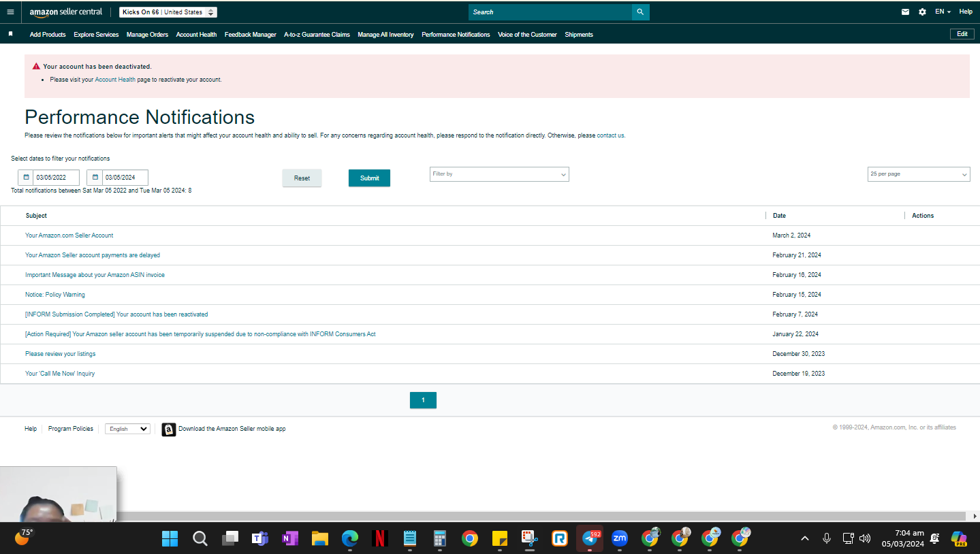Image resolution: width=980 pixels, height=554 pixels.
Task: Open Manage Orders
Action: click(147, 35)
